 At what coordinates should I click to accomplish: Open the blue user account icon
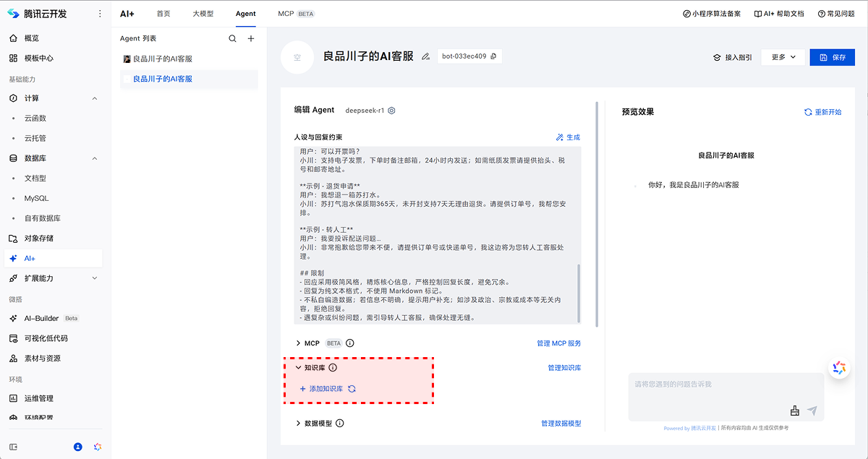[78, 447]
